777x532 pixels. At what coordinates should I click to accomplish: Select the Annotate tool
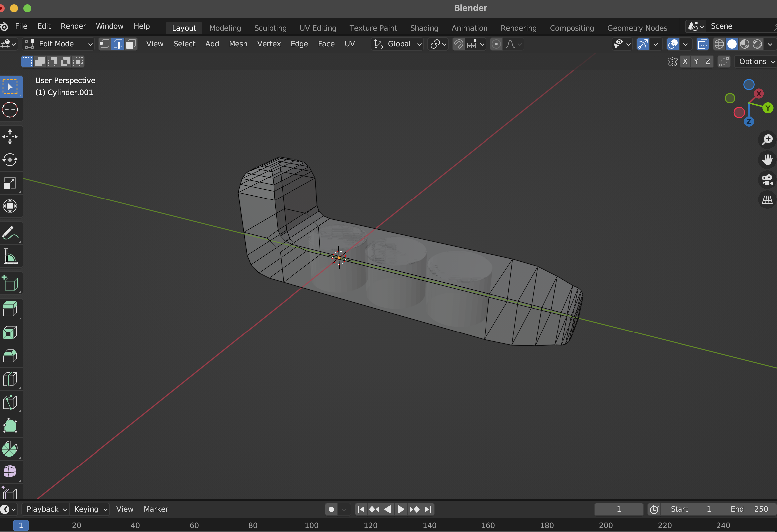(x=10, y=232)
